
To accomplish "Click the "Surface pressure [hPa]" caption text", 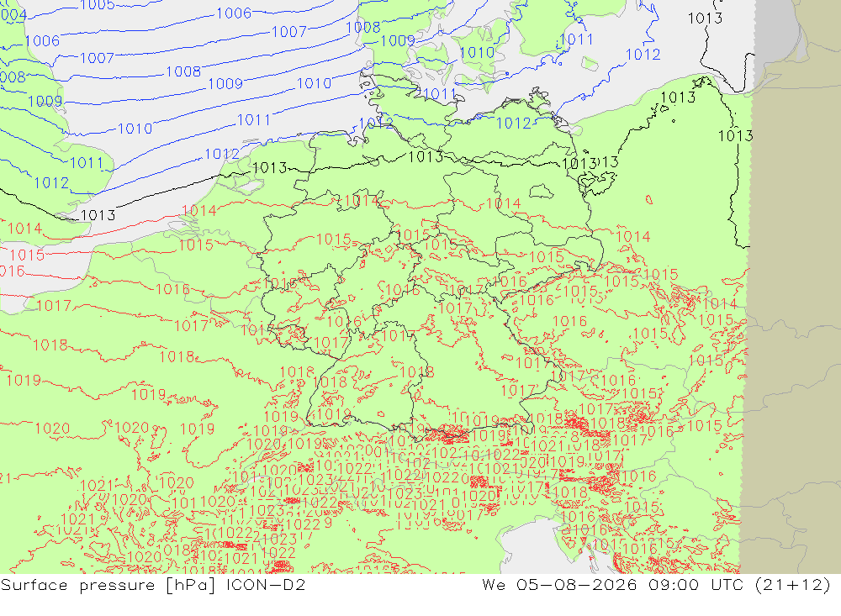I will [x=108, y=585].
